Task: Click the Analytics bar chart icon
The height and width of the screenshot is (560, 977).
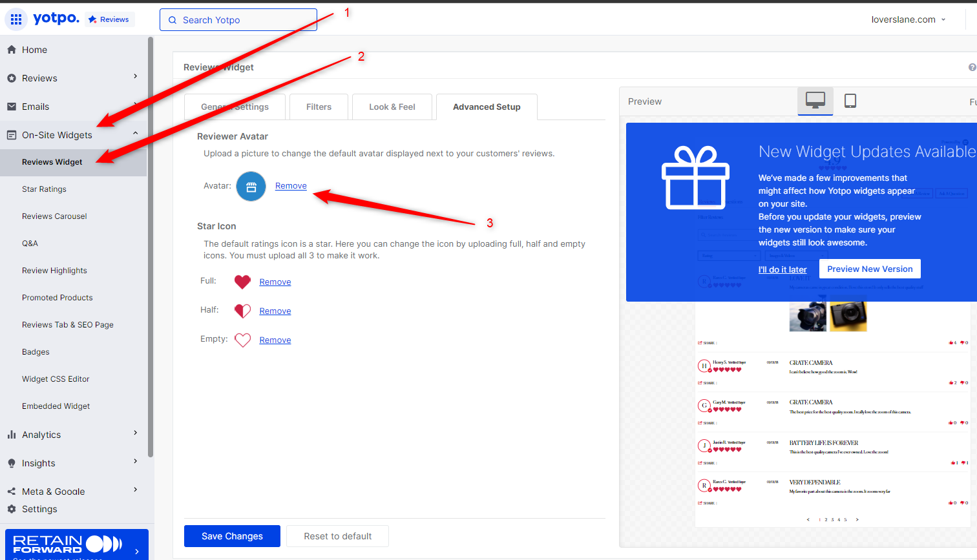Action: pos(12,435)
